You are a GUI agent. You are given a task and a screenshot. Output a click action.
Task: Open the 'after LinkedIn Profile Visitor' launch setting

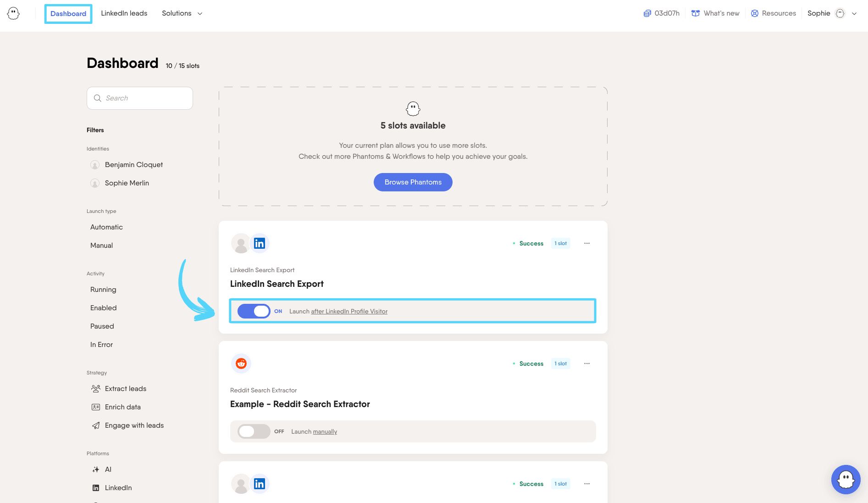[349, 312]
